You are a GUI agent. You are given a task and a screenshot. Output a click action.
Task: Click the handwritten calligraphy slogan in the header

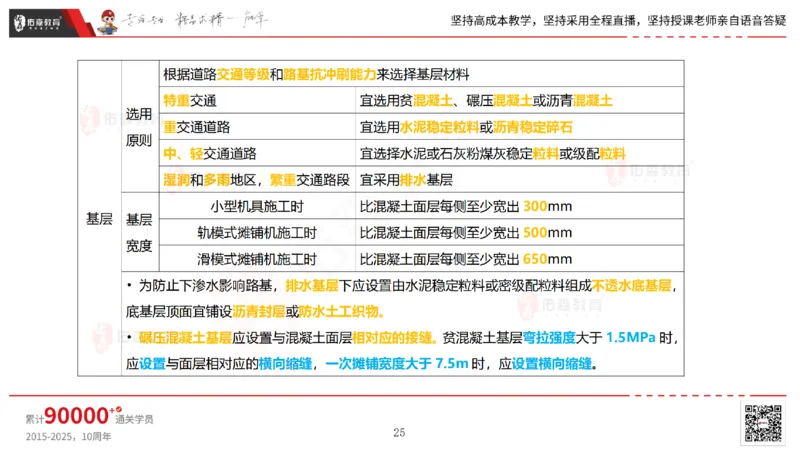coord(195,20)
